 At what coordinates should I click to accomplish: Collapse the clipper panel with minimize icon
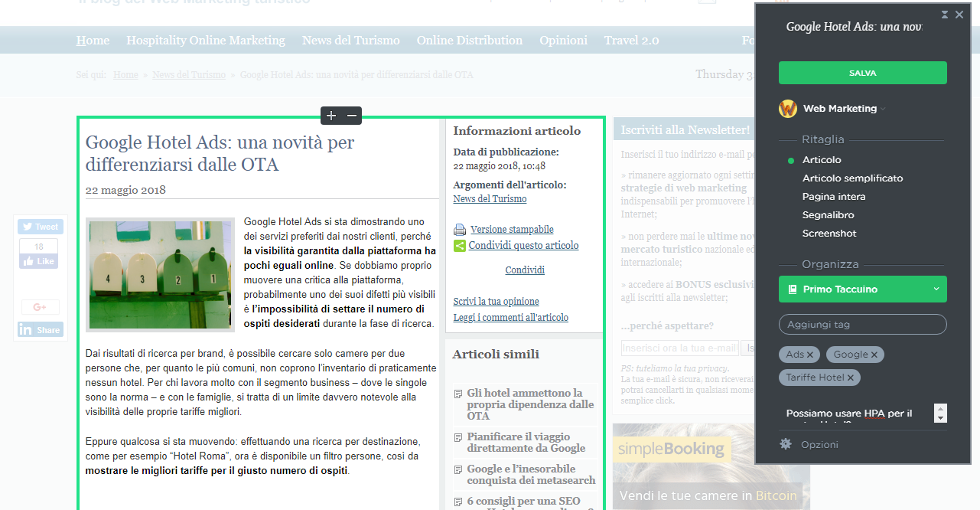(945, 15)
